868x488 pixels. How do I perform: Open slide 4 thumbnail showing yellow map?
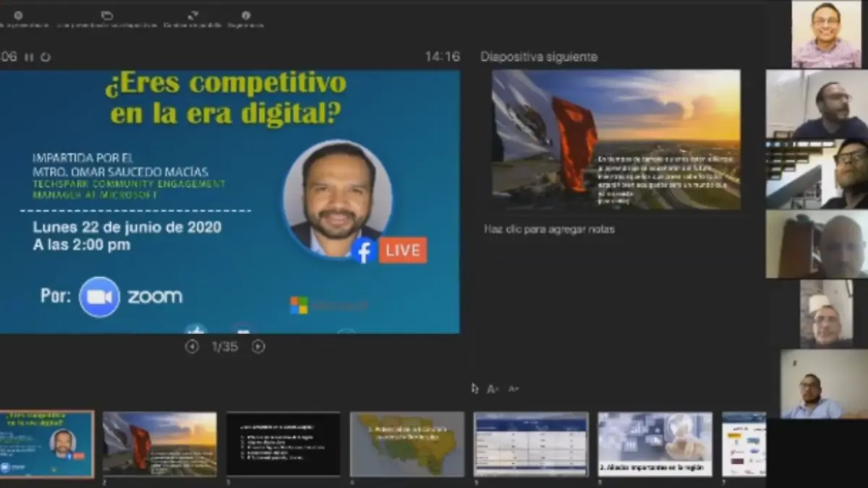(x=407, y=444)
